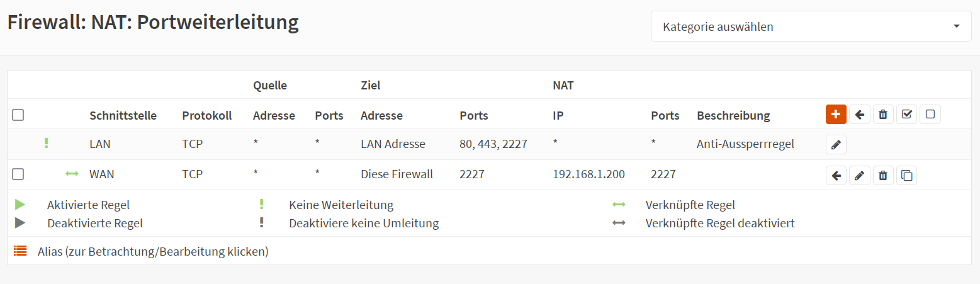Enable selected rules with header check icon
This screenshot has width=980, height=284.
tap(906, 115)
